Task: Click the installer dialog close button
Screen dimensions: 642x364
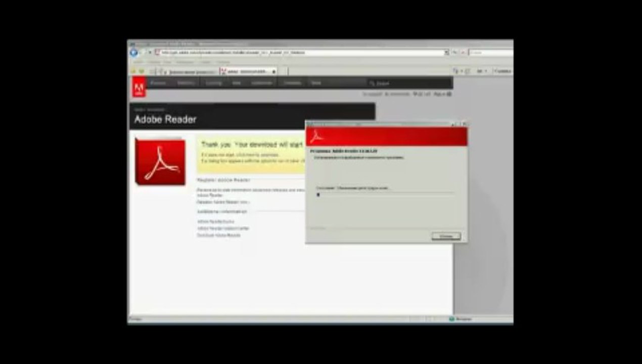Action: 464,124
